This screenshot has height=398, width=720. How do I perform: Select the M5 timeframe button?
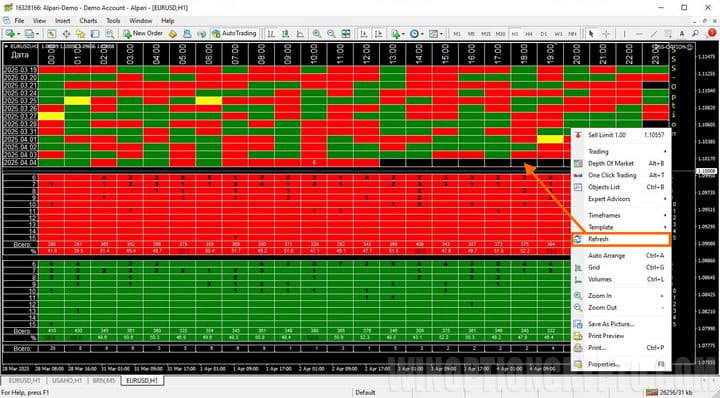tap(471, 34)
